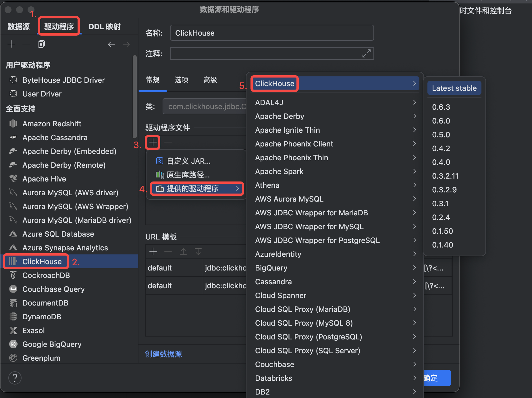This screenshot has height=398, width=532.
Task: Click the 创建数据源 link
Action: point(163,354)
